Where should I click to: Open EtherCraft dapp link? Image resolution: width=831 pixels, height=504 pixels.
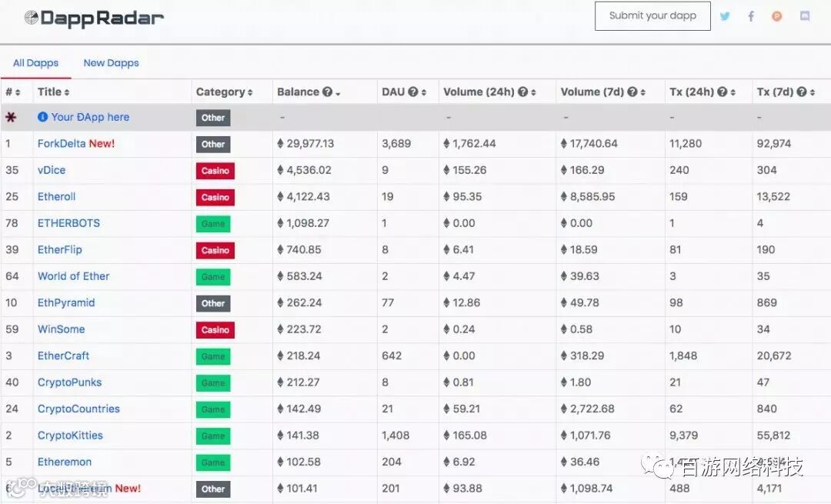click(x=63, y=355)
